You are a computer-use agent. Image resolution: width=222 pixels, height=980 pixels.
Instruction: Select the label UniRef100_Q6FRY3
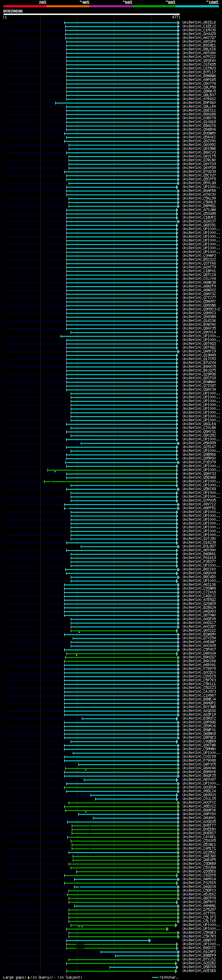(x=199, y=902)
